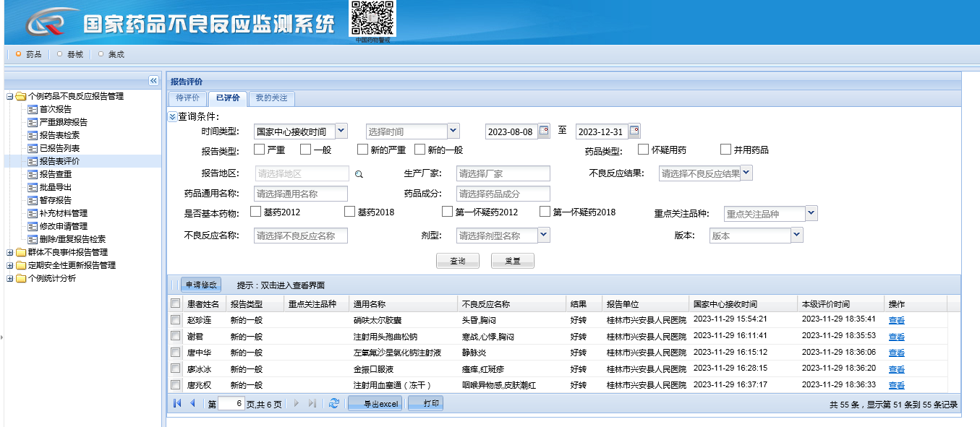The image size is (980, 427).
Task: Click the QR code image in header
Action: click(x=372, y=19)
